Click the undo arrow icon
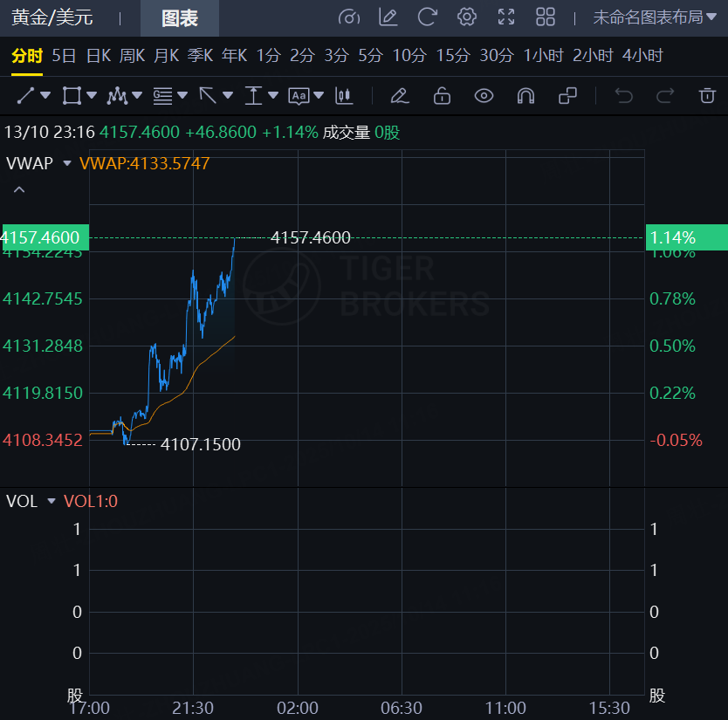 point(623,95)
